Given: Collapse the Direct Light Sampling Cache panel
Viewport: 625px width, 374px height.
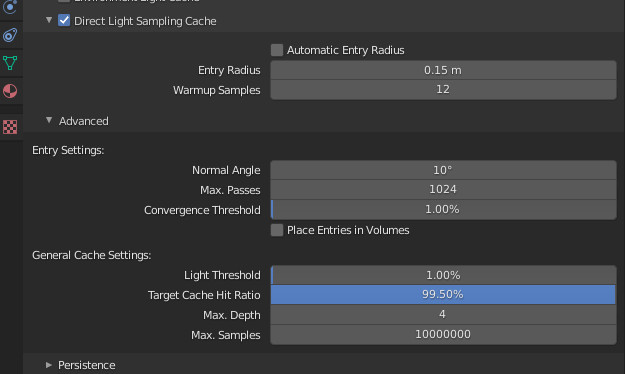Looking at the screenshot, I should point(49,20).
